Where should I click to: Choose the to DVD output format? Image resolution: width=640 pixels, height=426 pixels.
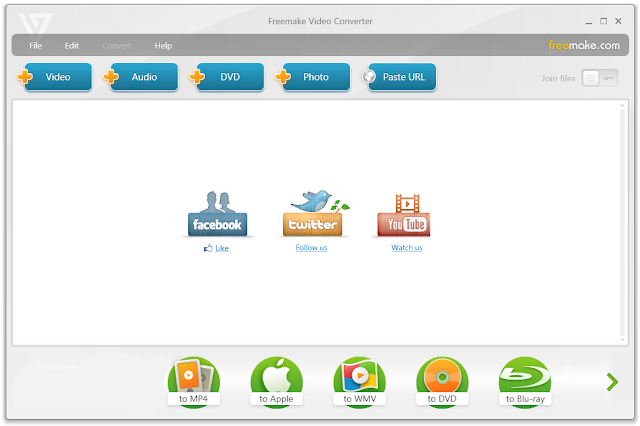click(x=442, y=382)
